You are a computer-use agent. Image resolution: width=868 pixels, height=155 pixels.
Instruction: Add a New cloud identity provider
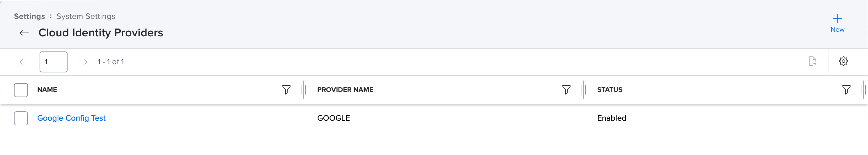coord(837,23)
